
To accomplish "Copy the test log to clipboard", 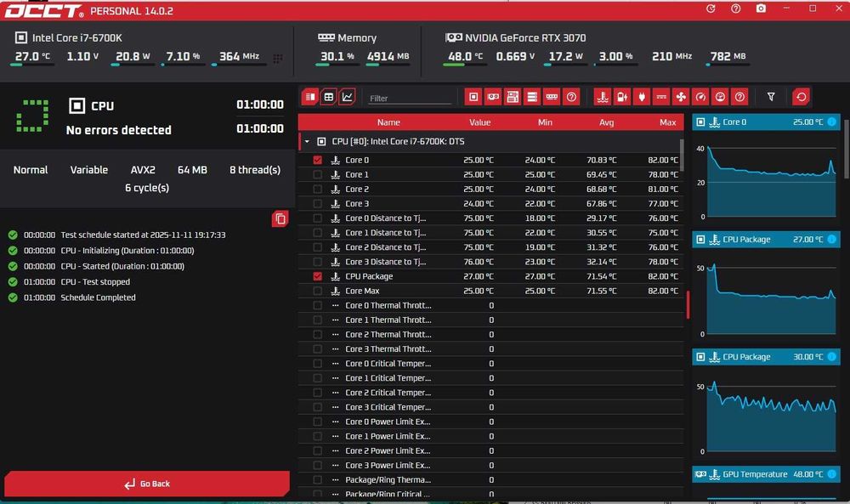I will [280, 219].
